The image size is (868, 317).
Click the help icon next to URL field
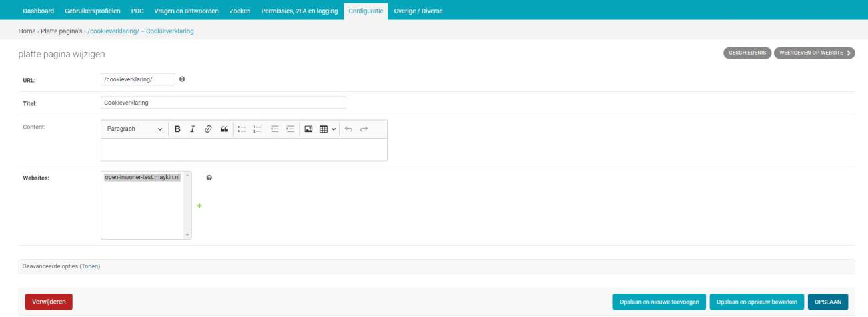point(182,79)
